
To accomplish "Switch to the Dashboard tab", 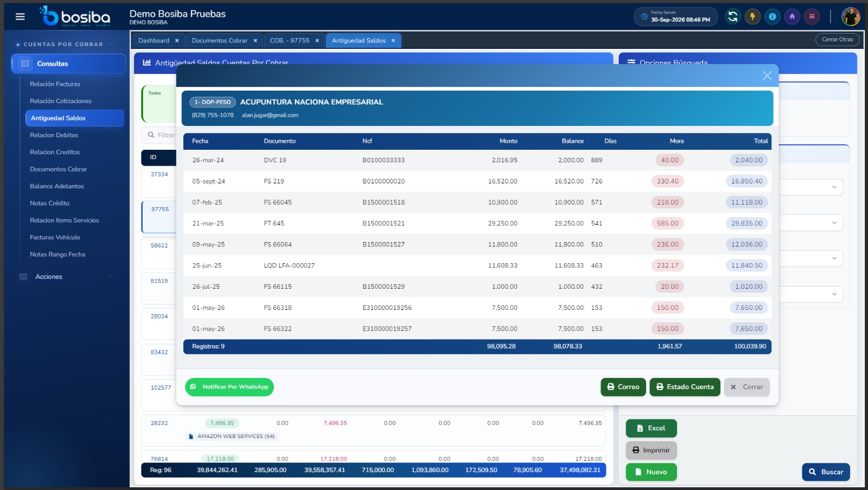I will coord(154,41).
